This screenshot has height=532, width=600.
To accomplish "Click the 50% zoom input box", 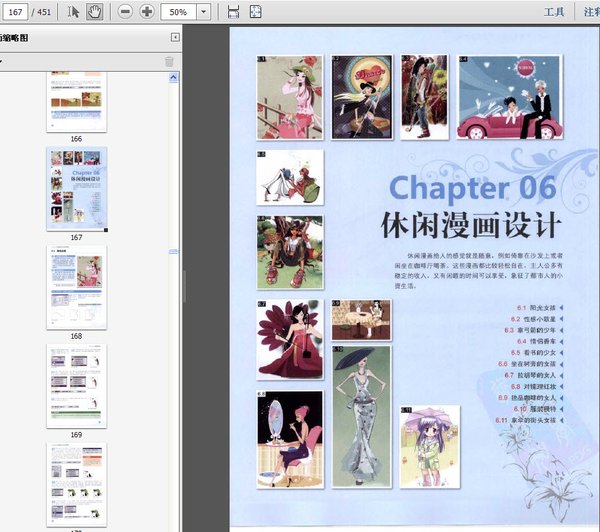I will click(179, 12).
